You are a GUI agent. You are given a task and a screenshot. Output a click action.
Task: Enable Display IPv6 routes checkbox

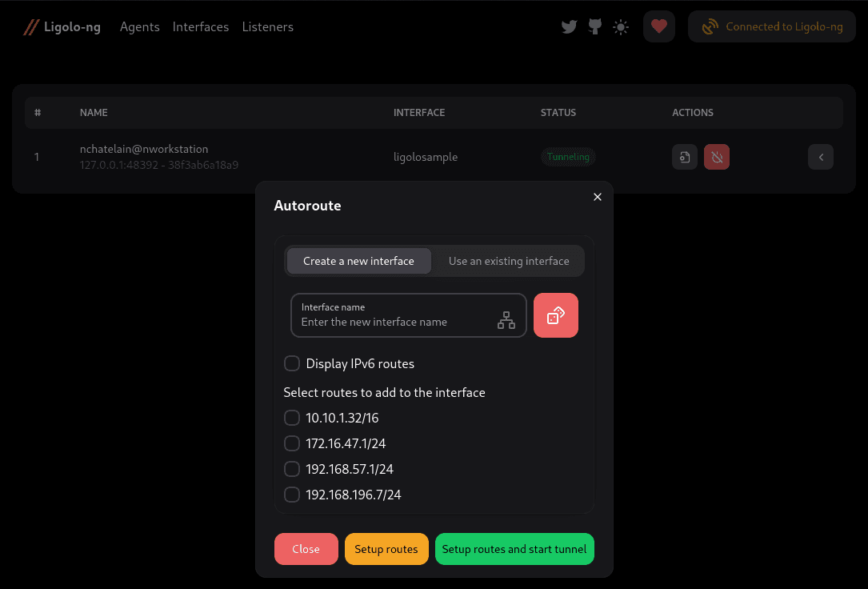(x=292, y=363)
